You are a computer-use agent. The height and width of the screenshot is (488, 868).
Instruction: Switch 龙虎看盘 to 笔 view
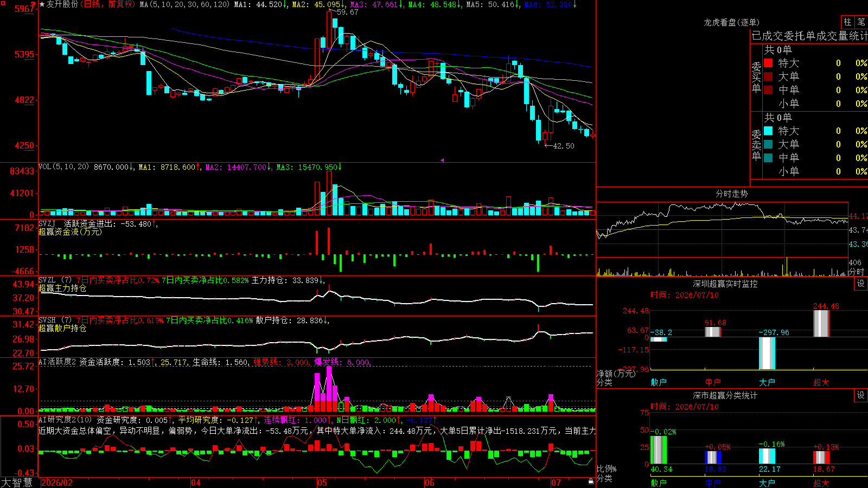click(x=861, y=22)
